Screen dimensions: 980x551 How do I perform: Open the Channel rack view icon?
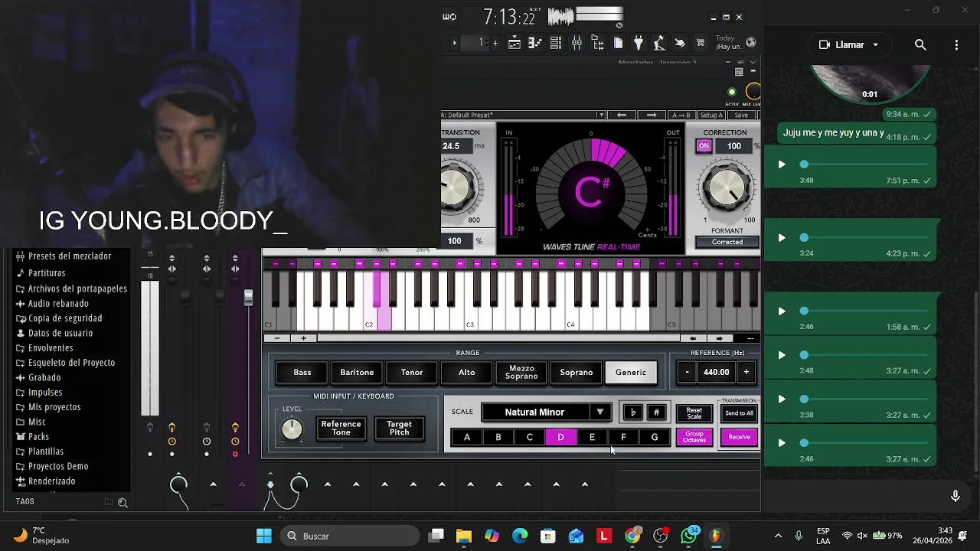556,43
